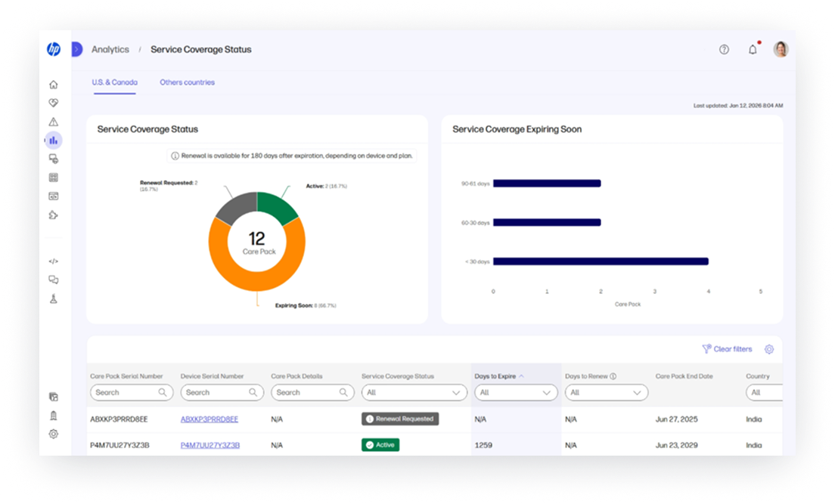Screen dimensions: 835x504
Task: Click the Care Pack Serial Number search field
Action: [131, 392]
